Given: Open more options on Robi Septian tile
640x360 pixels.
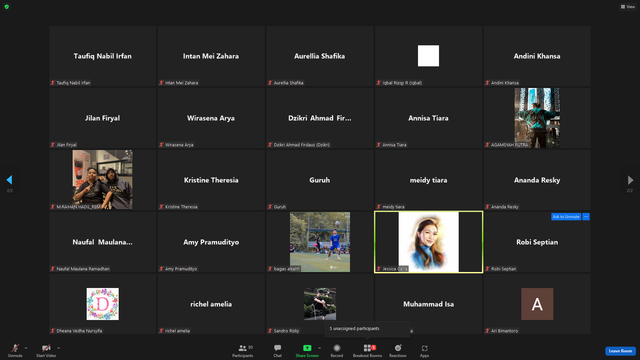Looking at the screenshot, I should click(586, 217).
